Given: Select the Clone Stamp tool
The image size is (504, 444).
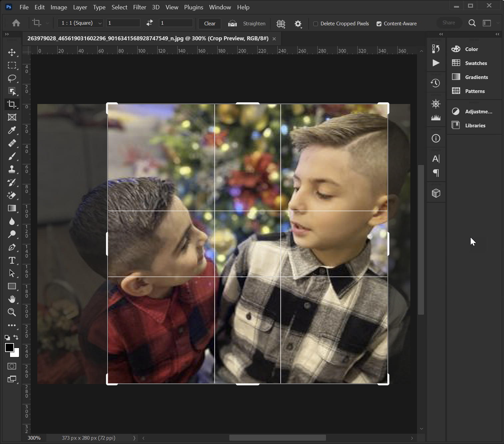Looking at the screenshot, I should click(x=12, y=169).
